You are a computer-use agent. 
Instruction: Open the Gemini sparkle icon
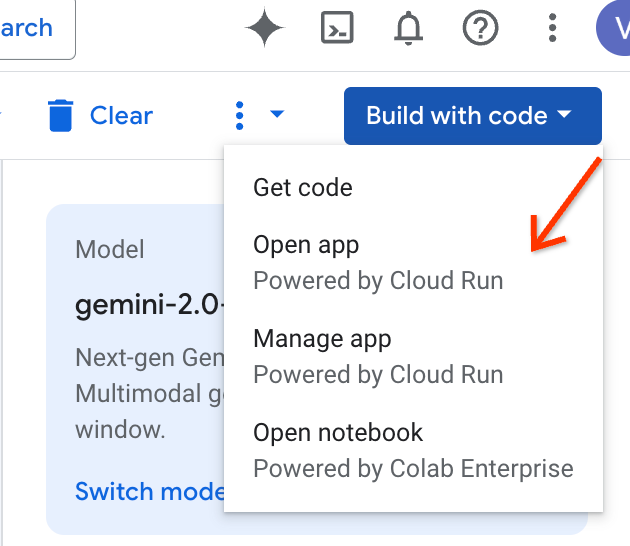(x=265, y=28)
